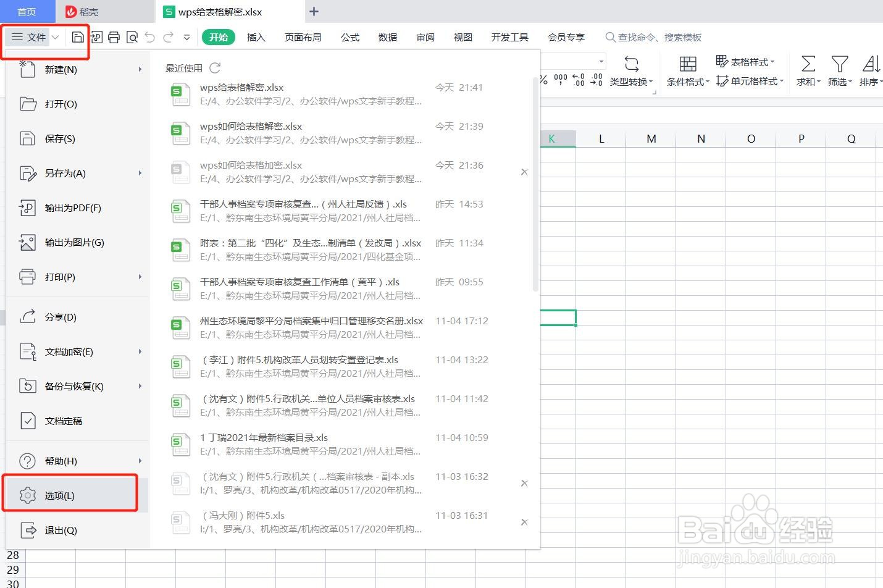This screenshot has width=883, height=588.
Task: Choose Export as Image (输出为图片)
Action: [x=78, y=242]
